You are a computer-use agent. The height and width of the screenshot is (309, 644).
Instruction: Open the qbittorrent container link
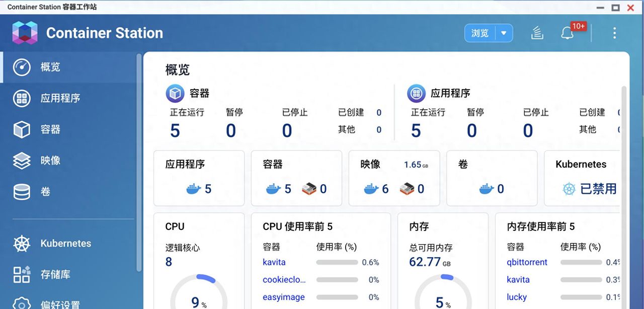(527, 262)
